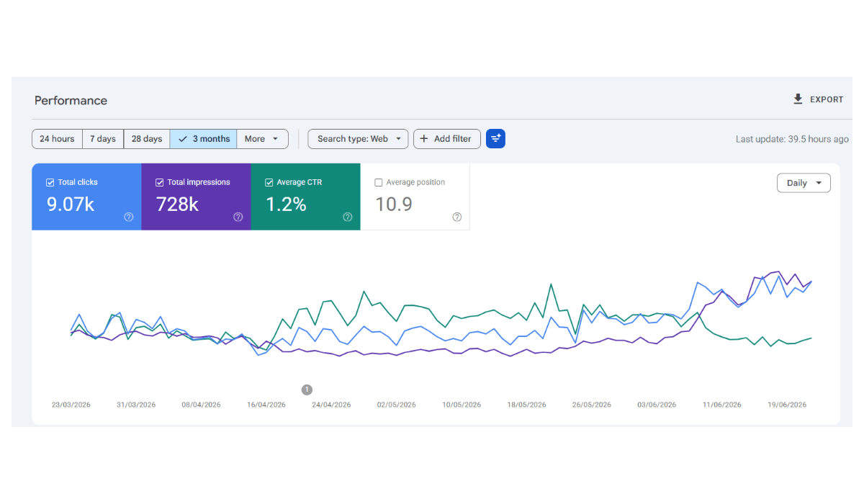Click the plus icon in Add filter

point(423,139)
